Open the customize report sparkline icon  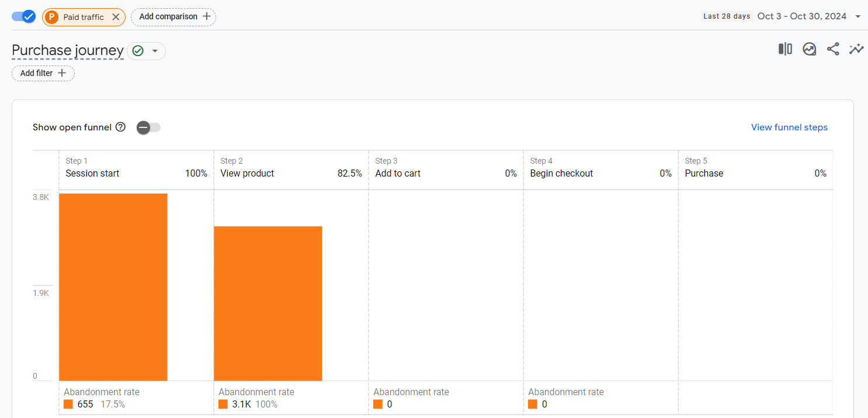click(x=856, y=49)
